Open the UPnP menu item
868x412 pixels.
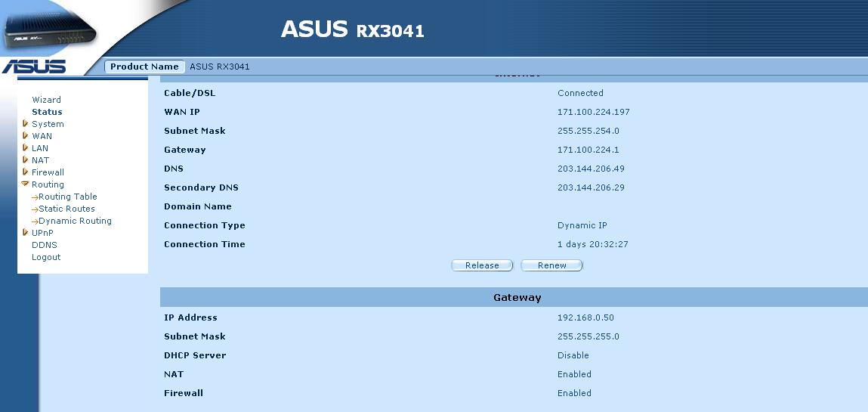[x=42, y=233]
